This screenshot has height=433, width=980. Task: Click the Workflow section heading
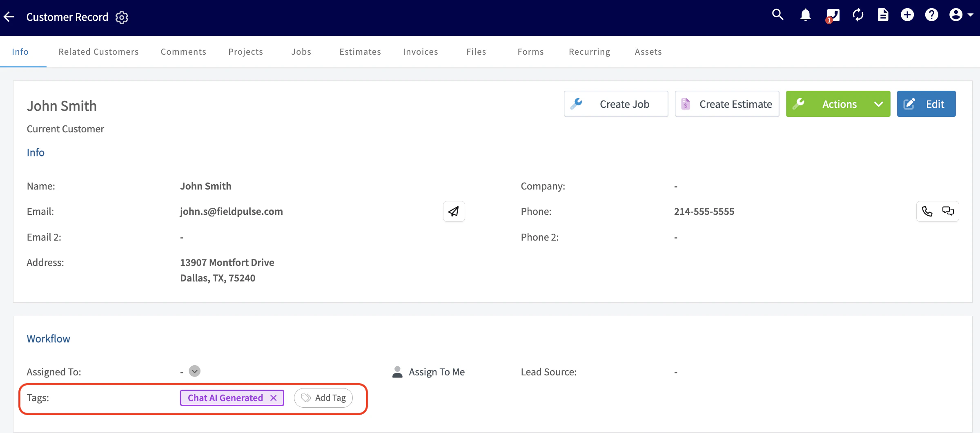pos(48,339)
